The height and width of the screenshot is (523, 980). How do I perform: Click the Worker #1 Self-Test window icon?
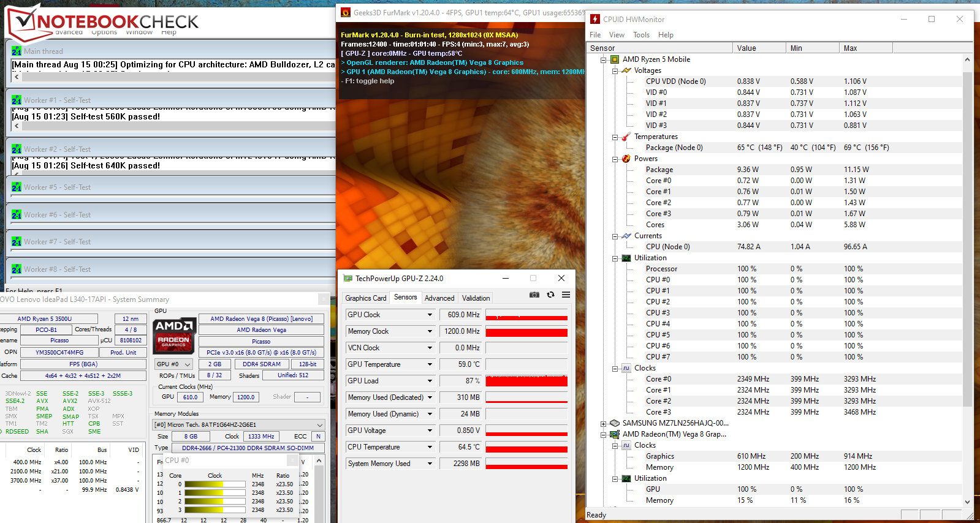coord(17,100)
